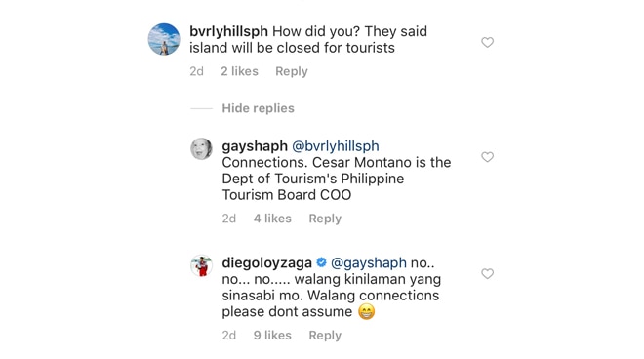Click the 2d timestamp under bvrlyhillsph's comment

tap(196, 71)
